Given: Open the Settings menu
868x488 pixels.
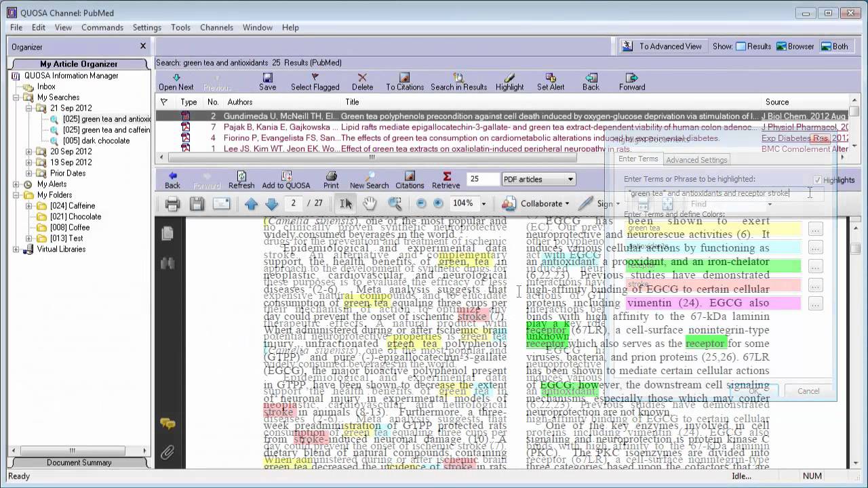Looking at the screenshot, I should 147,27.
